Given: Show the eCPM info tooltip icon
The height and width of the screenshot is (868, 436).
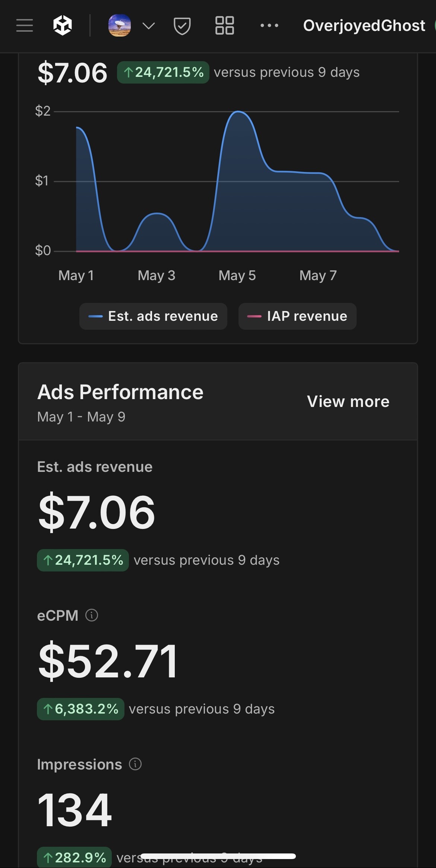Looking at the screenshot, I should [x=92, y=615].
